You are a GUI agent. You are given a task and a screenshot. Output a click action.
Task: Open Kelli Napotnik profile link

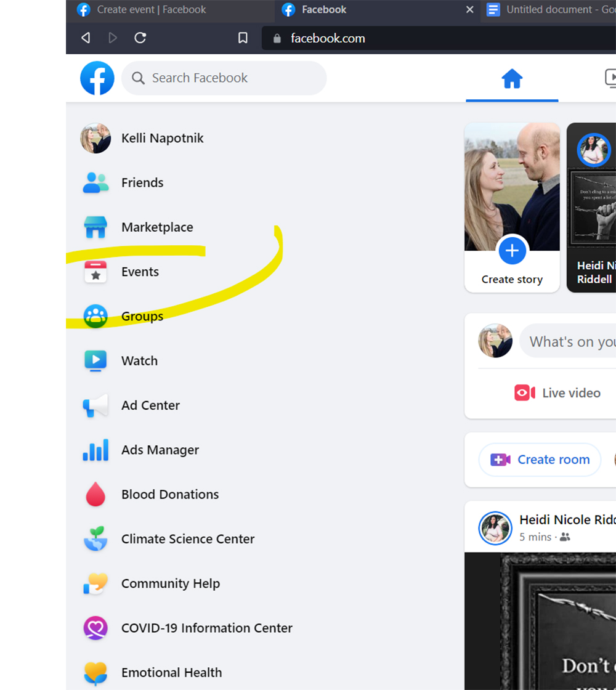point(163,138)
